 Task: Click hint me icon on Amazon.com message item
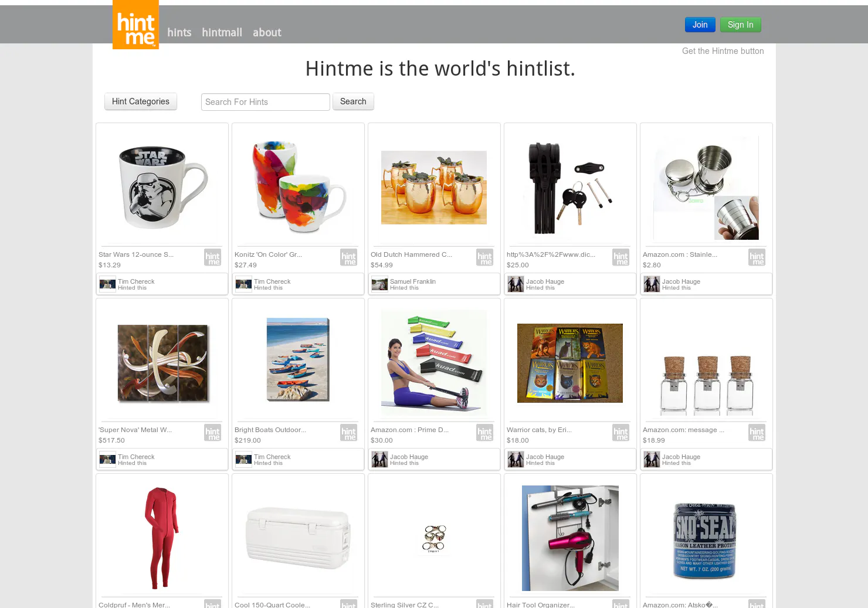(x=757, y=433)
